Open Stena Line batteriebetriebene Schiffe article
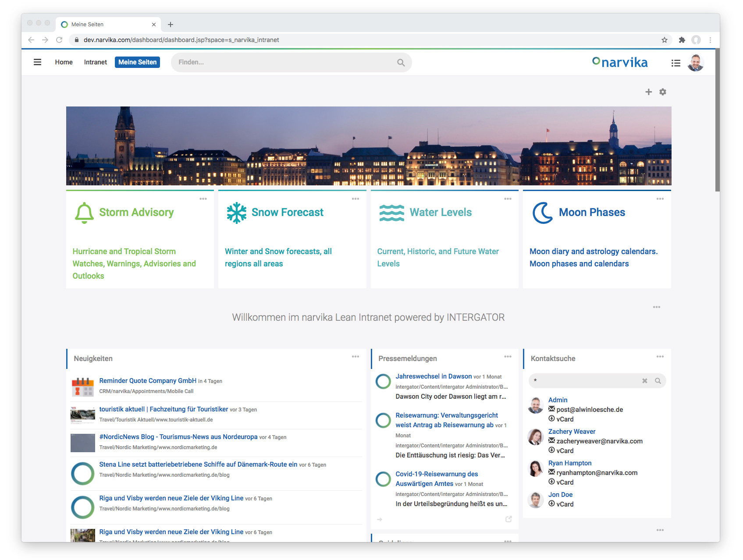743x560 pixels. [198, 464]
